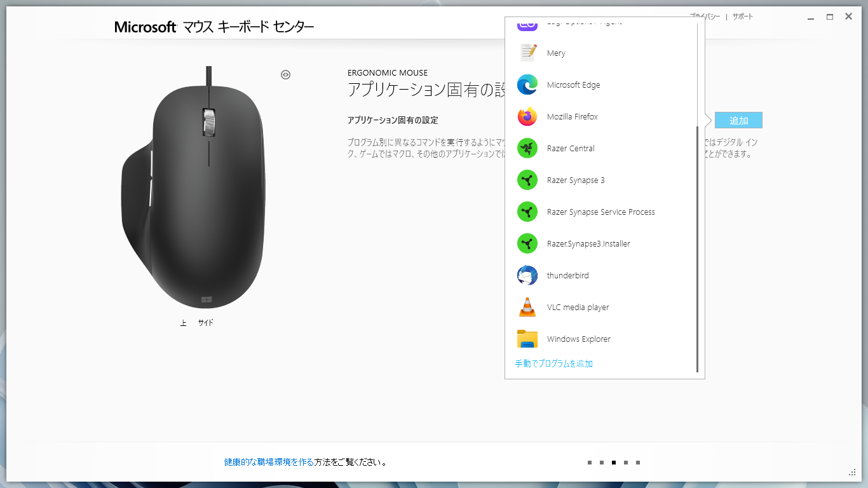Image resolution: width=868 pixels, height=488 pixels.
Task: Choose Razer Central in the list
Action: coord(570,148)
